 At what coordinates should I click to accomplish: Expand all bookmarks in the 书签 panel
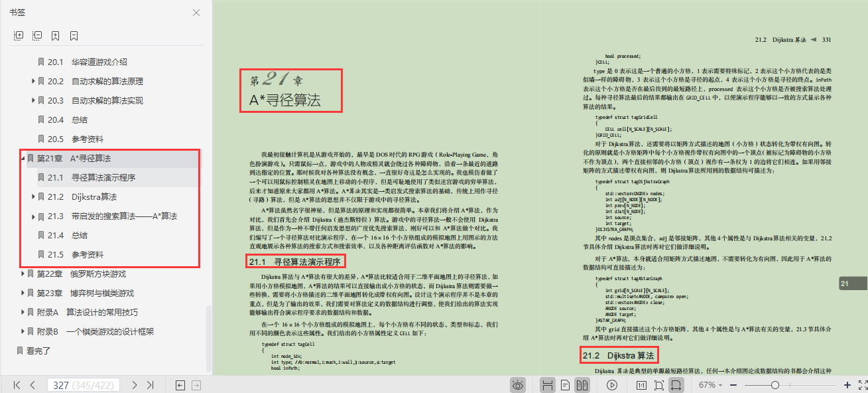point(18,35)
